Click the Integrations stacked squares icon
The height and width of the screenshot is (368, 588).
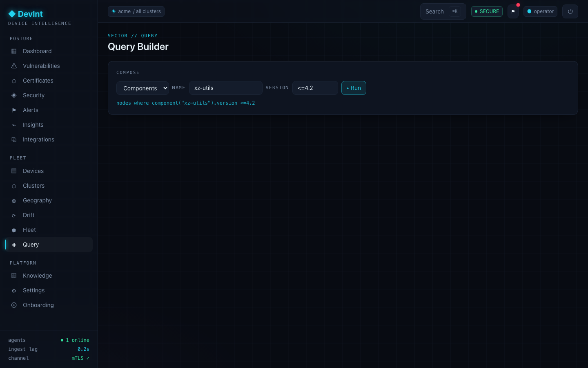tap(14, 139)
